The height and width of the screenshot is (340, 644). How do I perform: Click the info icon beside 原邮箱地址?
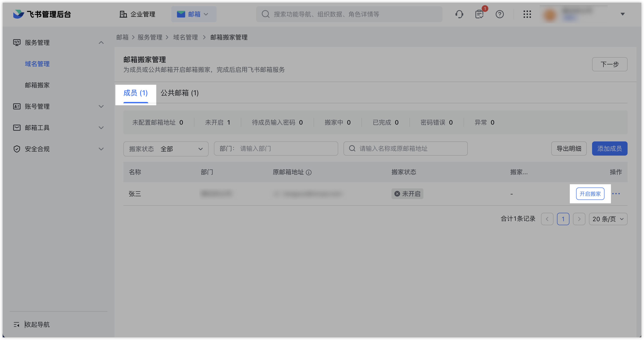pos(309,172)
